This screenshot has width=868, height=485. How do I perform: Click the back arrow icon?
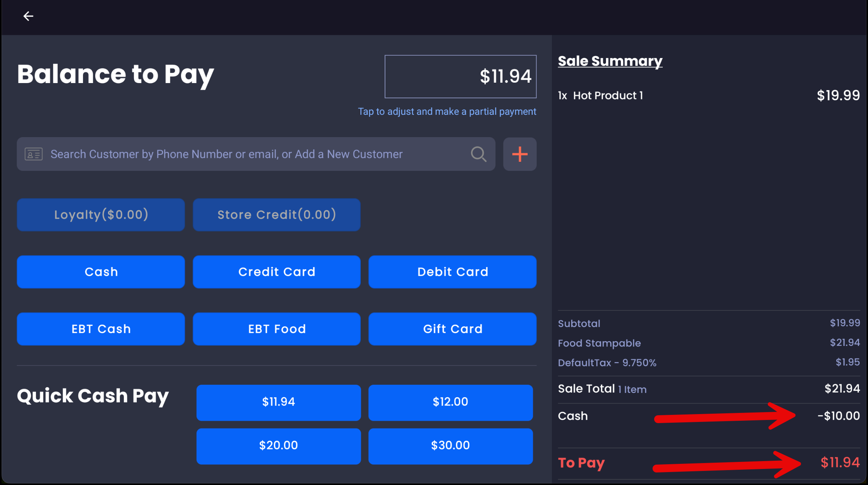[x=28, y=16]
